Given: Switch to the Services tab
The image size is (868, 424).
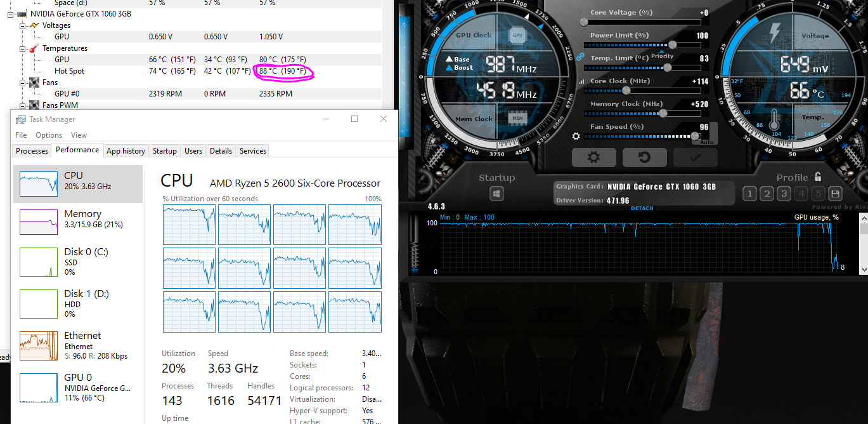Looking at the screenshot, I should coord(252,150).
